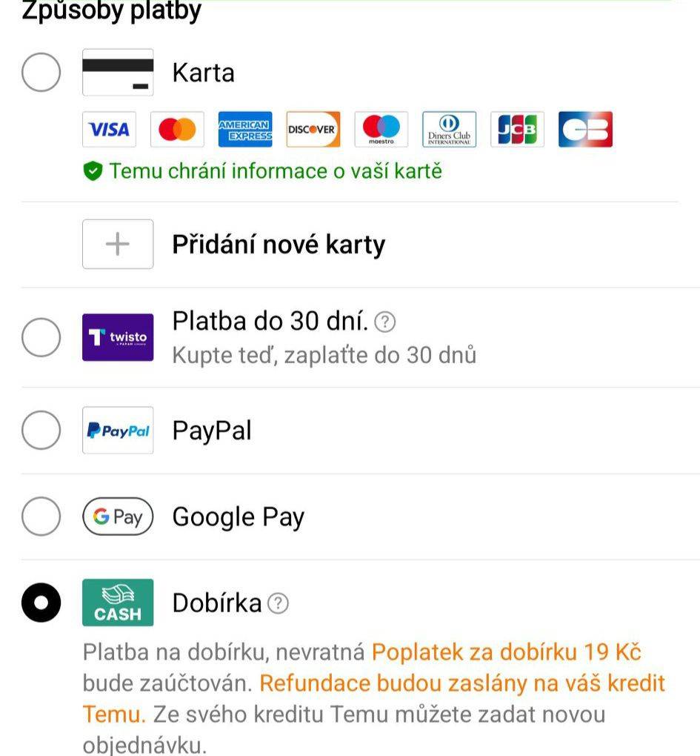Toggle the selected Dobírka radio button

[x=41, y=603]
